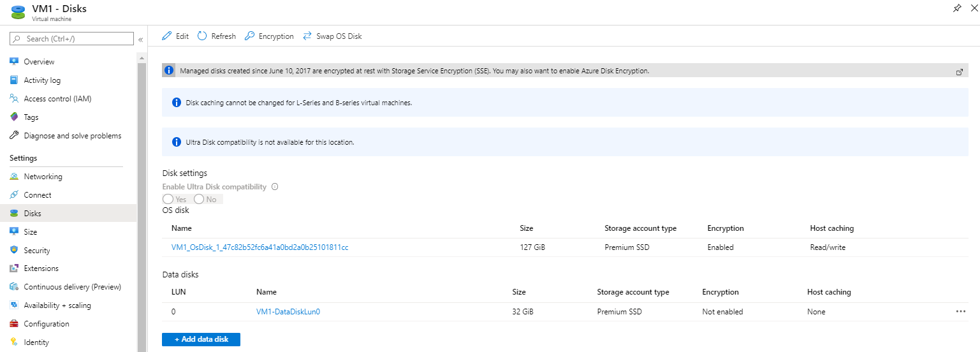Screen dimensions: 980x352
Task: Click the Extensions icon
Action: tap(14, 268)
